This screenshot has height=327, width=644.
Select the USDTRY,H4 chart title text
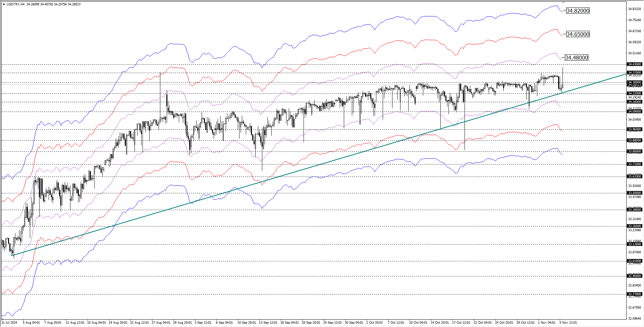(x=15, y=4)
